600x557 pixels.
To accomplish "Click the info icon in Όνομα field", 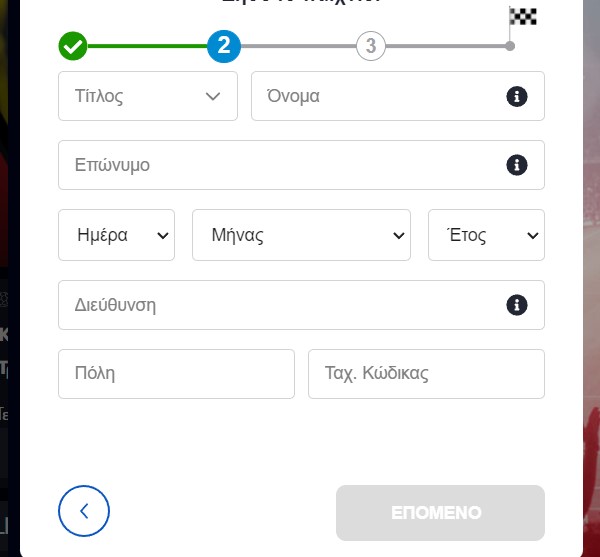I will (517, 96).
